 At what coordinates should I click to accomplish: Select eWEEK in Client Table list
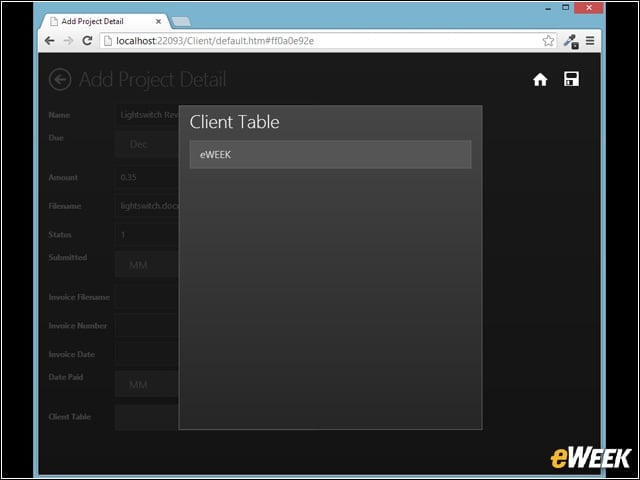[330, 155]
